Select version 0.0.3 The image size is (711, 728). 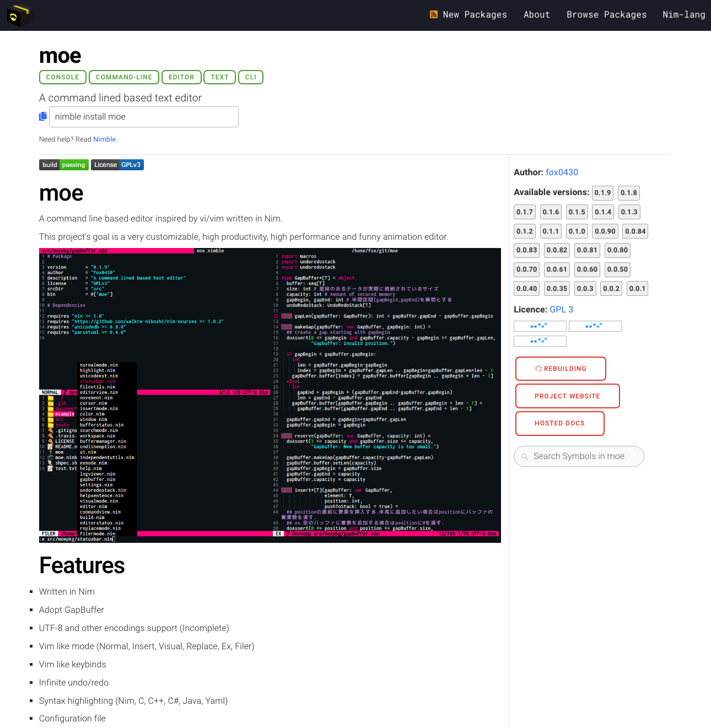[585, 289]
